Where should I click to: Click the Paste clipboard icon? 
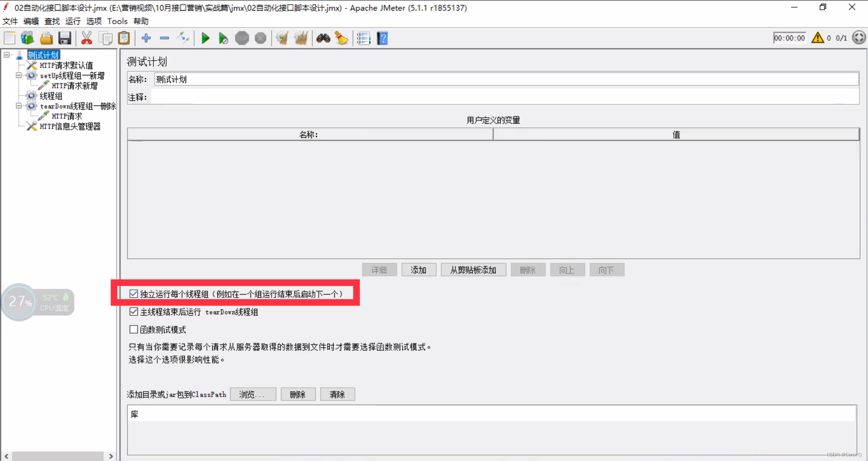tap(124, 38)
